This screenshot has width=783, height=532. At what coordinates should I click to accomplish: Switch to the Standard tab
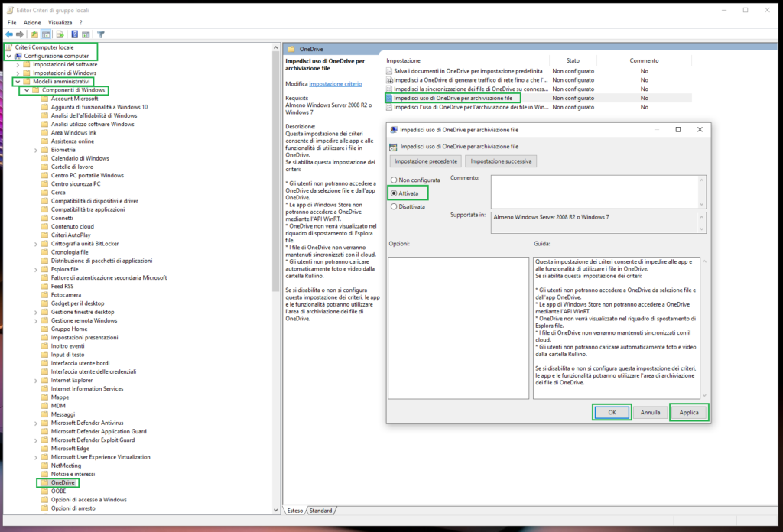click(x=320, y=511)
